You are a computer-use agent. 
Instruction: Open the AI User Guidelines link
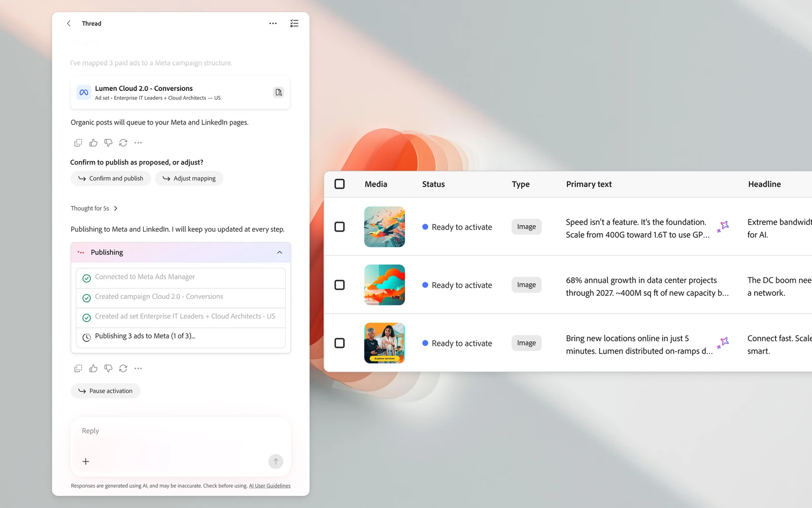point(269,486)
